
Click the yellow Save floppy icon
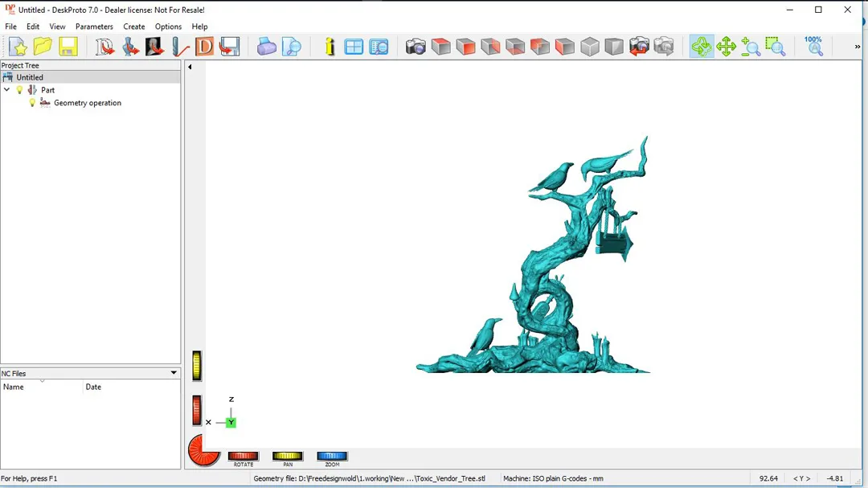point(68,47)
